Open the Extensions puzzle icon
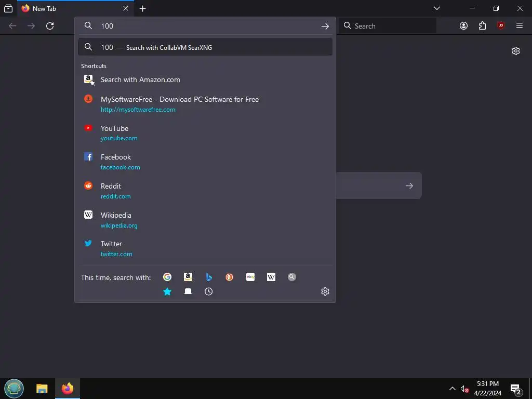532x399 pixels. point(482,26)
